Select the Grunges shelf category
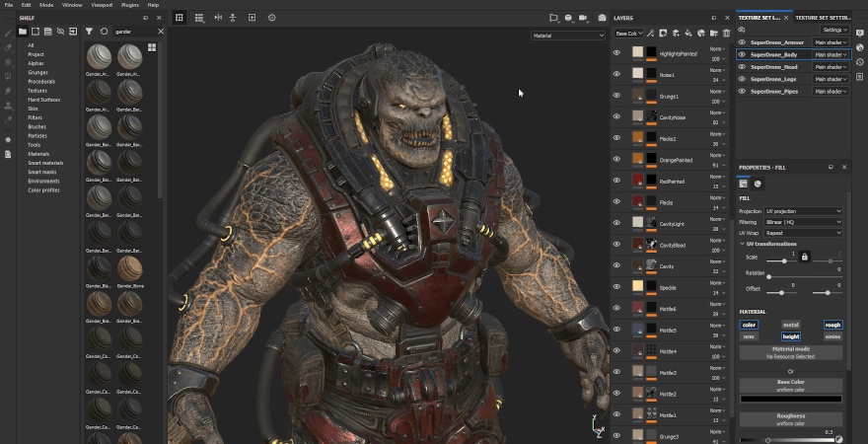Image resolution: width=868 pixels, height=444 pixels. (x=37, y=73)
